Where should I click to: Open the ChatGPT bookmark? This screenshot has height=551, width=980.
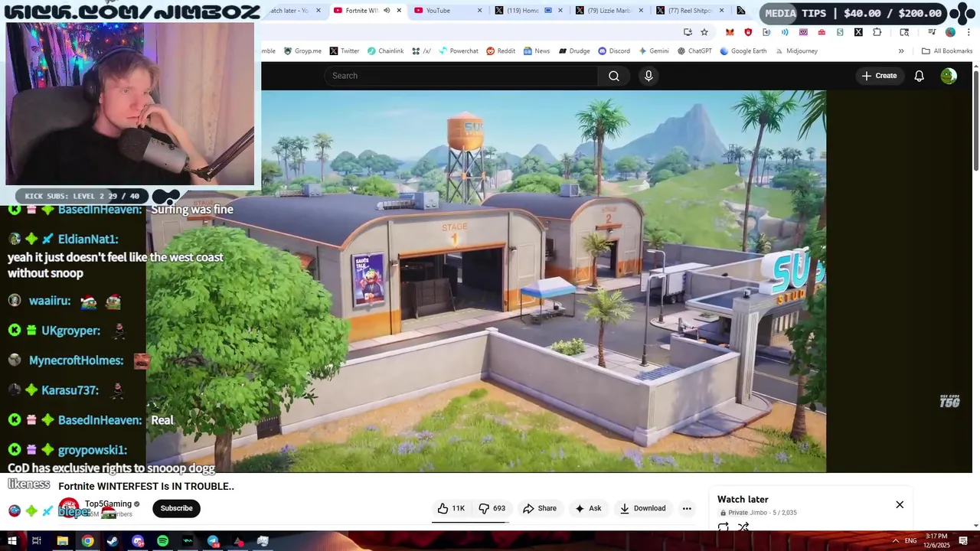point(694,51)
